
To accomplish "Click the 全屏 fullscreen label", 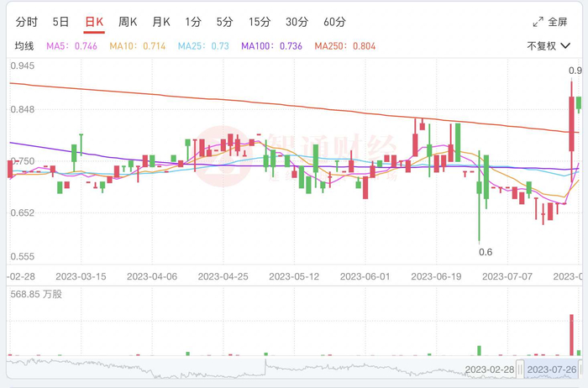I will (558, 22).
